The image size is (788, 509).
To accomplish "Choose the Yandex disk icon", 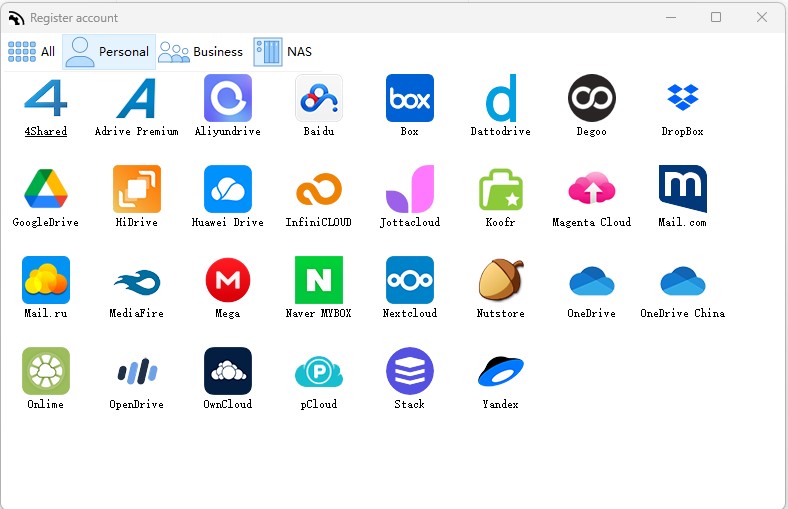I will pos(501,371).
